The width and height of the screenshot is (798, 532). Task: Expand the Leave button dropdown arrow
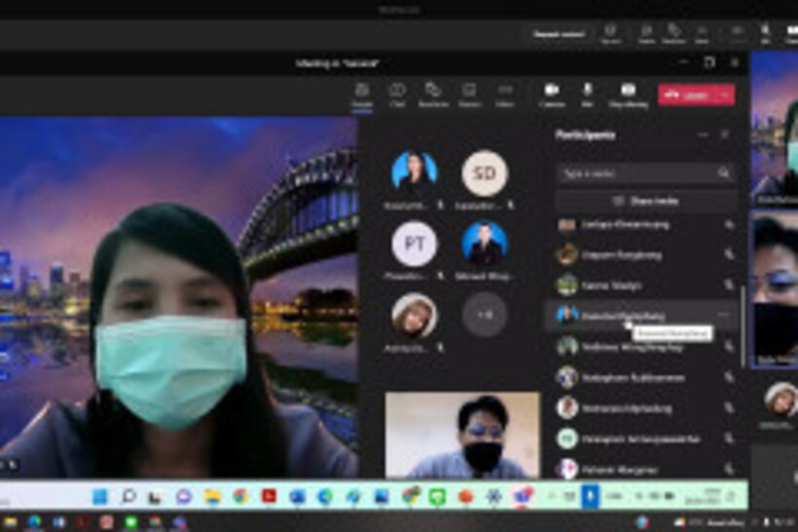click(x=724, y=94)
